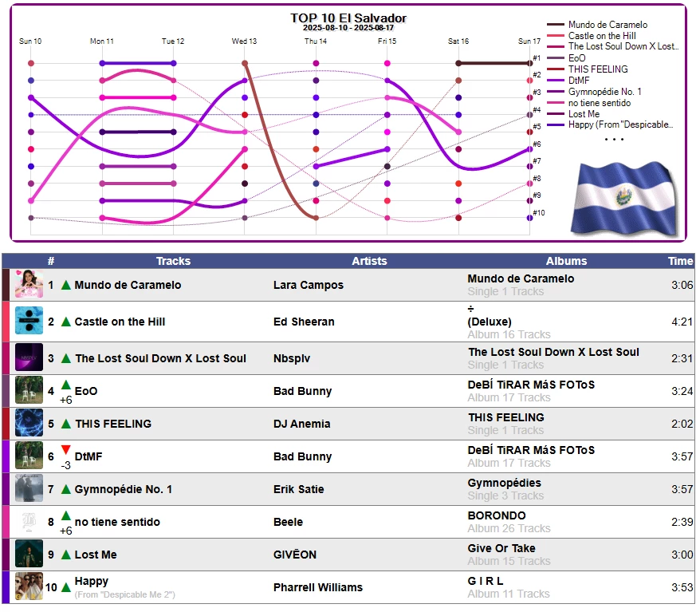Click Lost Me entry in chart legend

click(x=584, y=114)
